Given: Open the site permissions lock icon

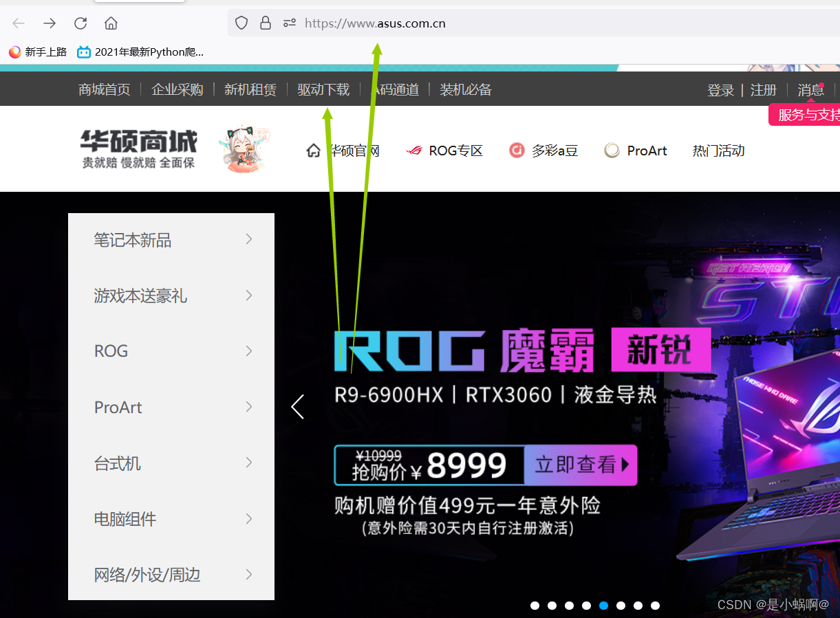Looking at the screenshot, I should [266, 23].
